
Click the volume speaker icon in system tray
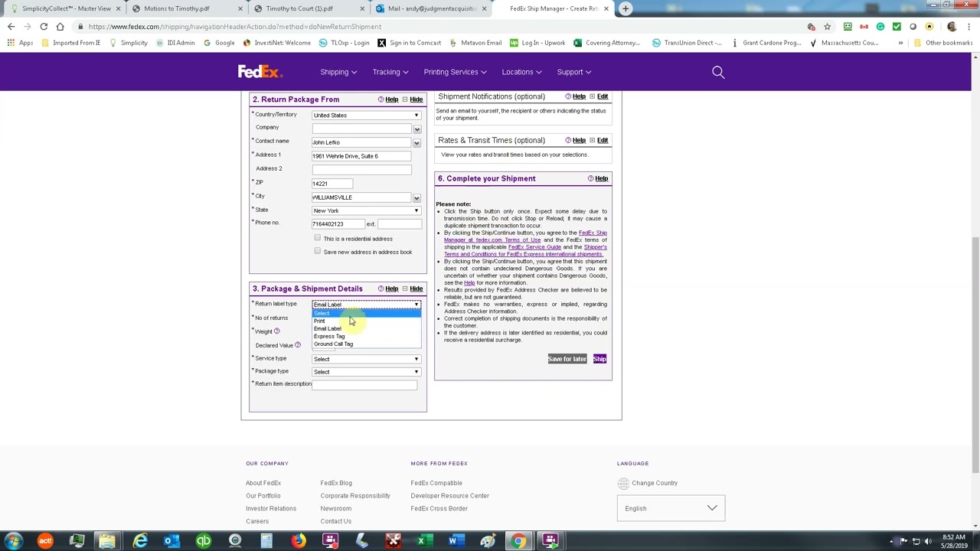[929, 541]
